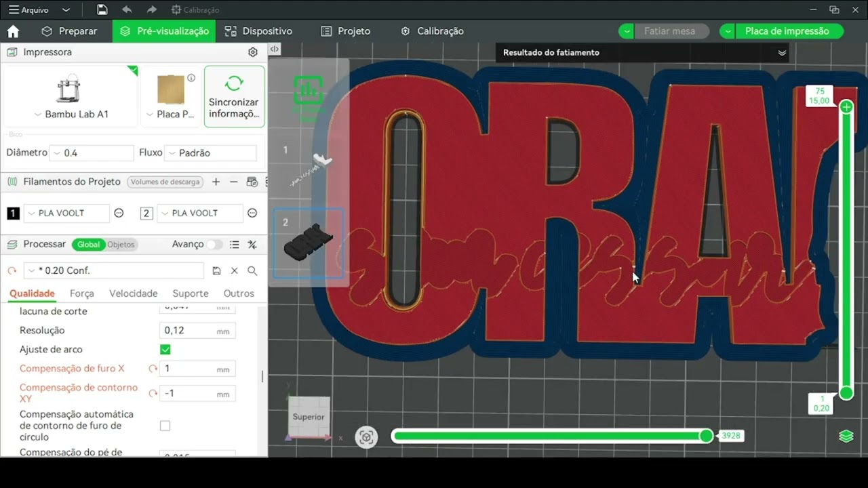Open the nozzle Diâmetro 0.4 dropdown
Image resolution: width=868 pixels, height=488 pixels.
pyautogui.click(x=92, y=153)
